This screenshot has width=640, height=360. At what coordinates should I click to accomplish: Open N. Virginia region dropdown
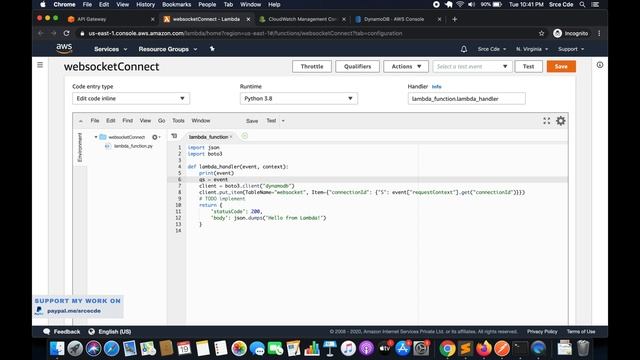pyautogui.click(x=532, y=49)
